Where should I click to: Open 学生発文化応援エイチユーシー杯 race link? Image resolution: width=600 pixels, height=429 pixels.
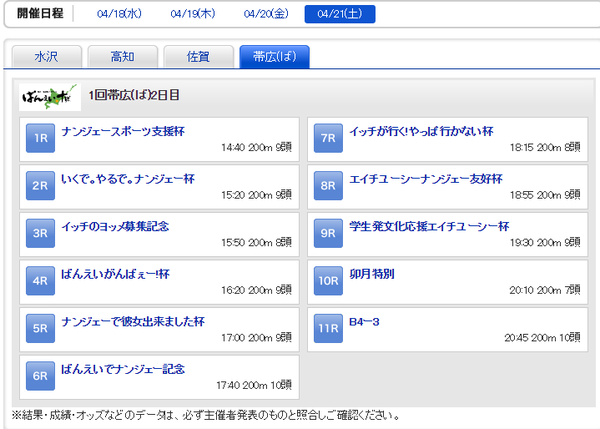click(429, 226)
